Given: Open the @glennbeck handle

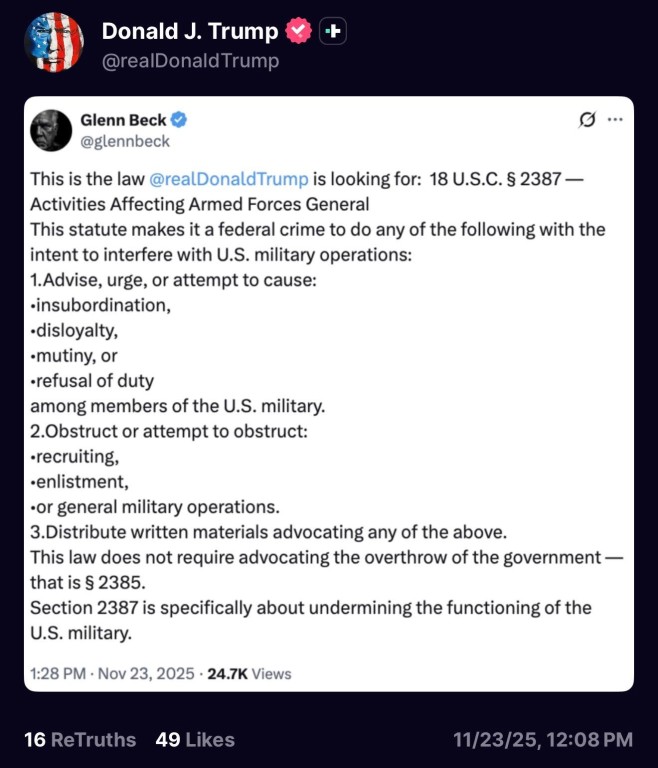Looking at the screenshot, I should (125, 141).
